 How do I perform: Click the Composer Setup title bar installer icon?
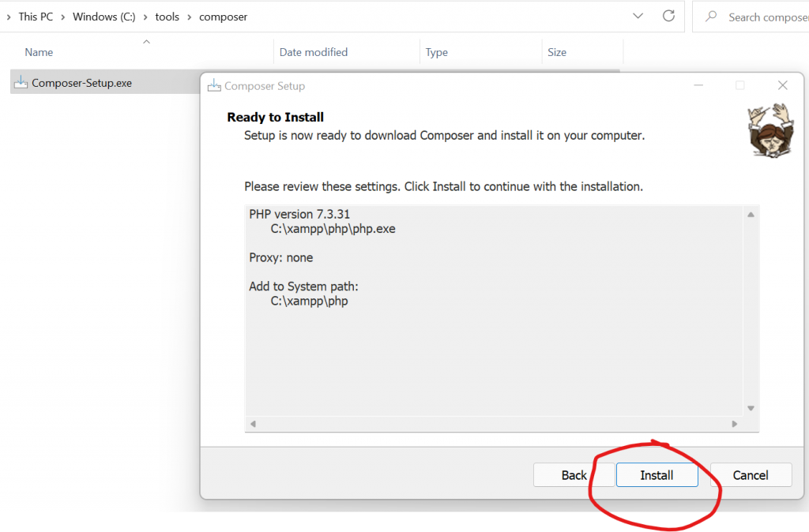pos(214,85)
